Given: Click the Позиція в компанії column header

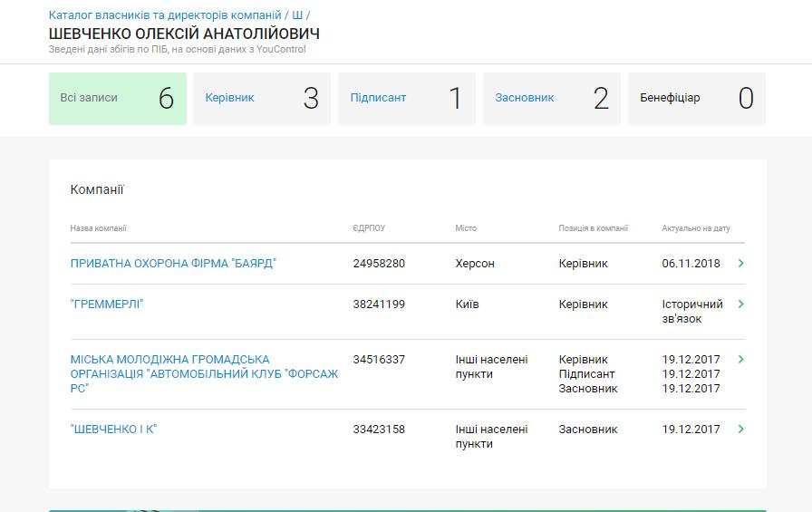Looking at the screenshot, I should click(x=593, y=228).
